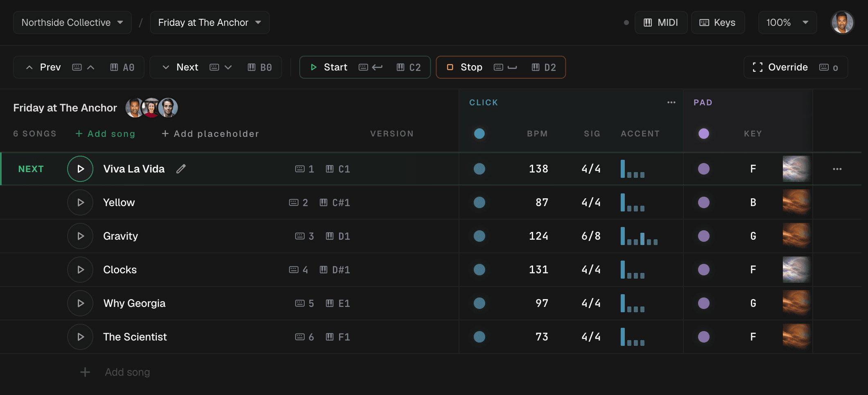Screen dimensions: 868x395
Task: Click Add placeholder link
Action: click(210, 134)
